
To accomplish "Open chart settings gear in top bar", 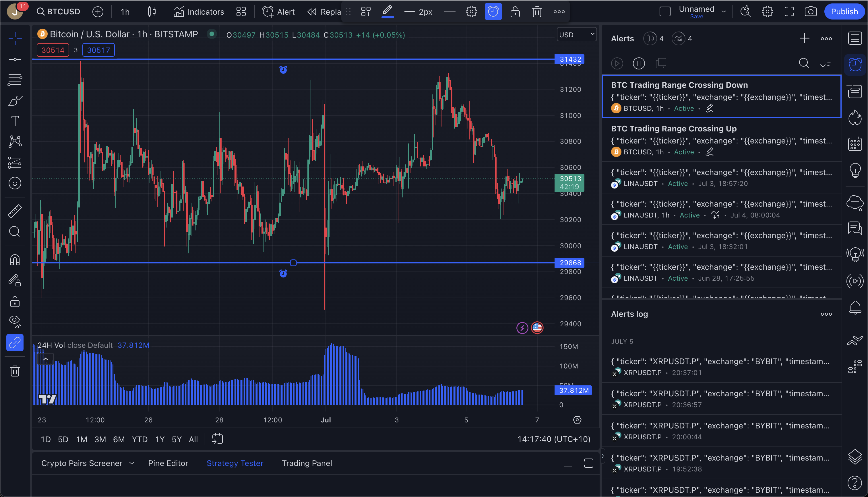I will coord(767,11).
